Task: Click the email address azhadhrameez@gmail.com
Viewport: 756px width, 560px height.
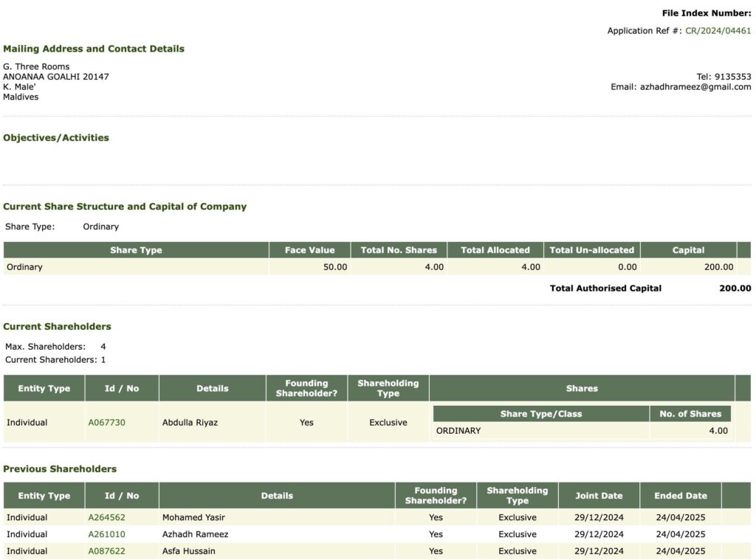Action: pyautogui.click(x=695, y=87)
